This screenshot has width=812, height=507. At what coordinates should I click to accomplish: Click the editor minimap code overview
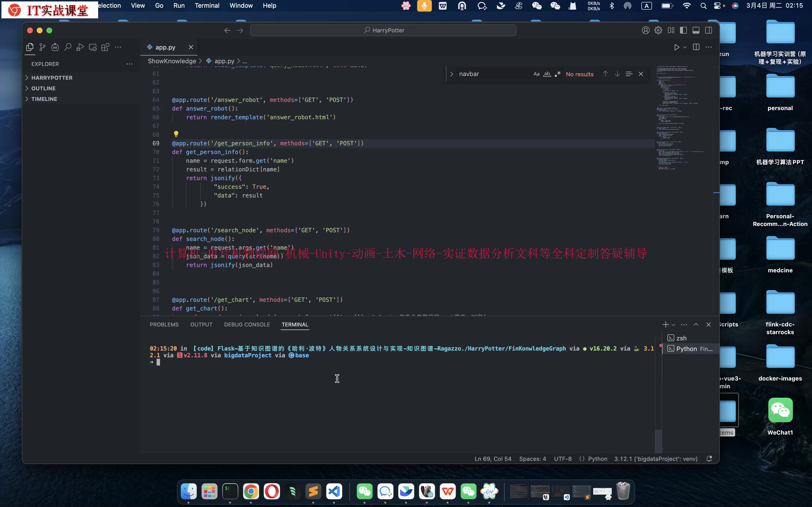[674, 117]
